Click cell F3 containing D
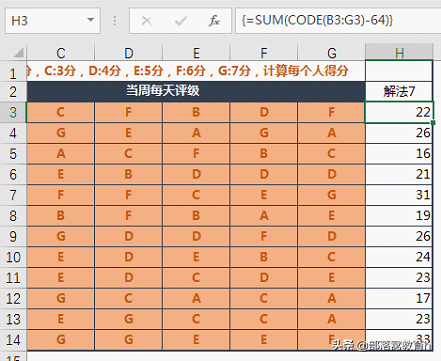The image size is (441, 361). pyautogui.click(x=264, y=112)
